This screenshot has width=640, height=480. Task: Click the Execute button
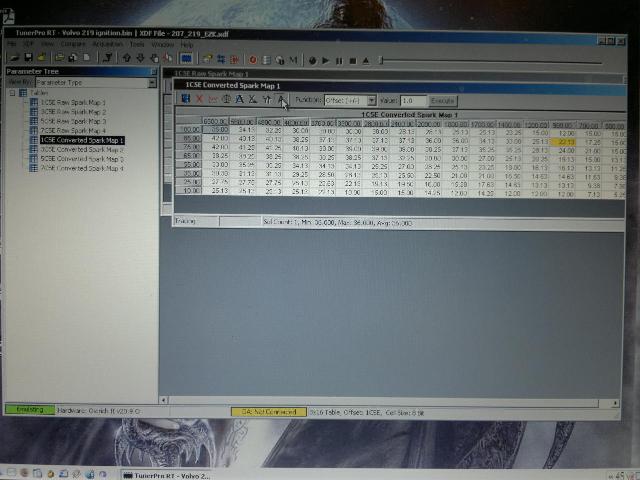click(x=442, y=101)
